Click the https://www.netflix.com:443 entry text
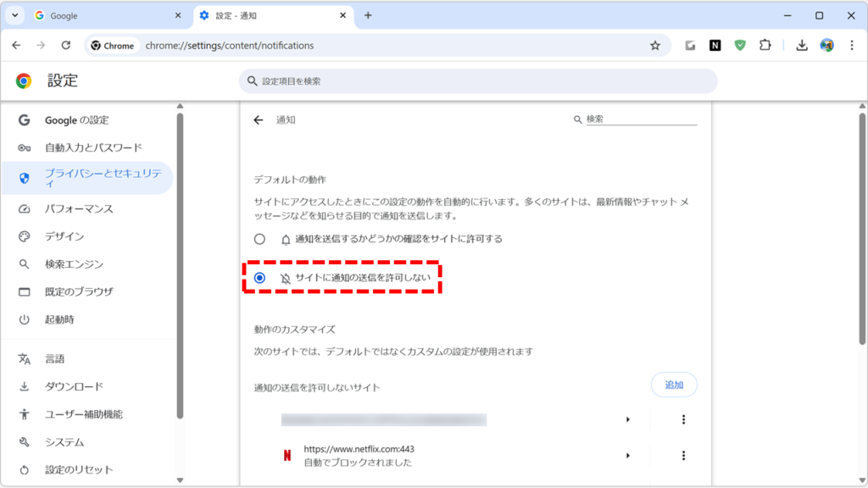Viewport: 868px width, 488px height. pos(359,449)
